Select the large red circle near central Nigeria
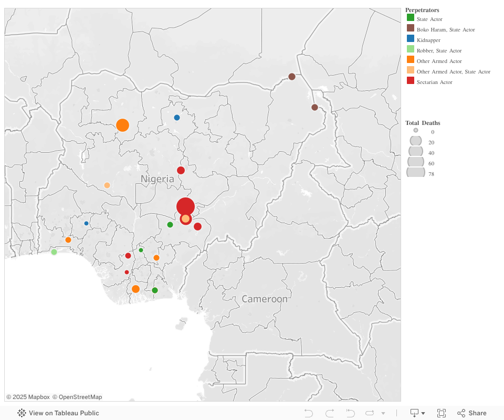Viewport: 504px width, 420px height. point(185,206)
